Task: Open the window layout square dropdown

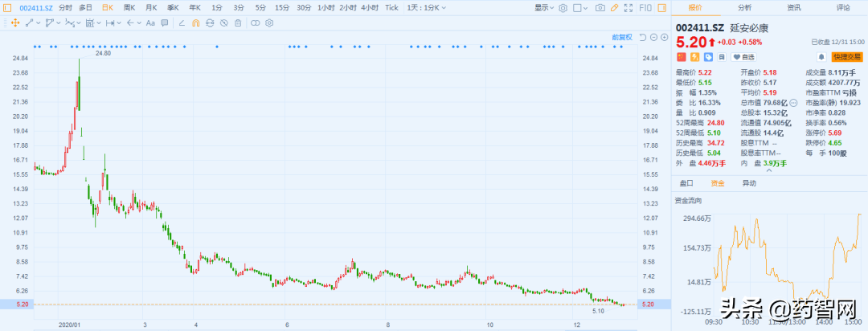Action: 580,8
